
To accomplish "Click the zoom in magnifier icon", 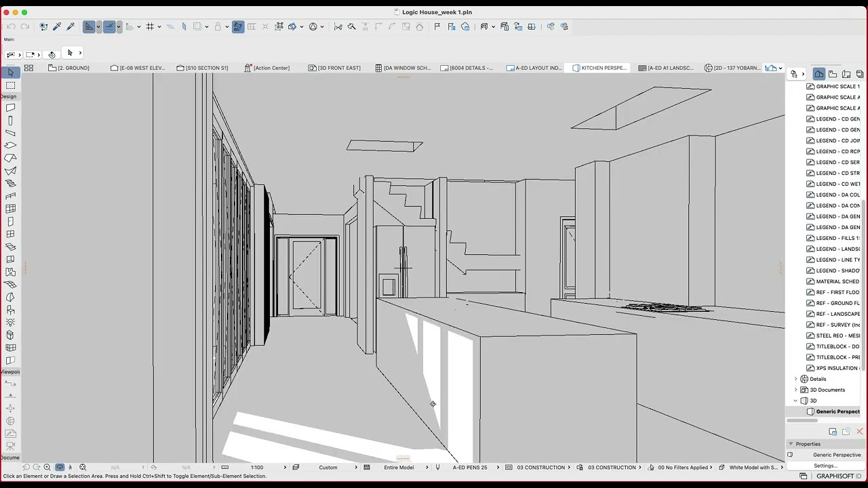I will click(x=47, y=468).
